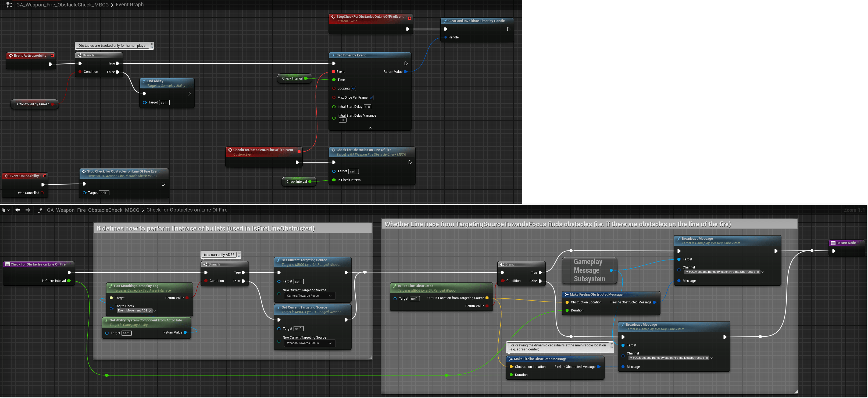Viewport: 868px width, 398px height.
Task: Open the Camera Towards Focus dropdown
Action: [309, 296]
